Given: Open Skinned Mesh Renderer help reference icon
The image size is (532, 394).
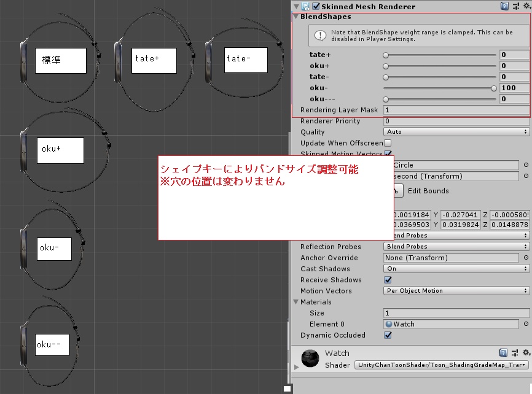Looking at the screenshot, I should (504, 6).
